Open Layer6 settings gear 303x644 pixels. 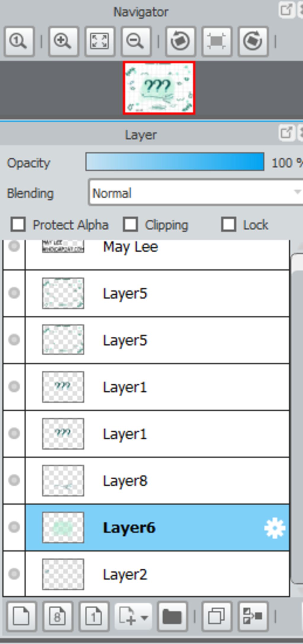(275, 528)
